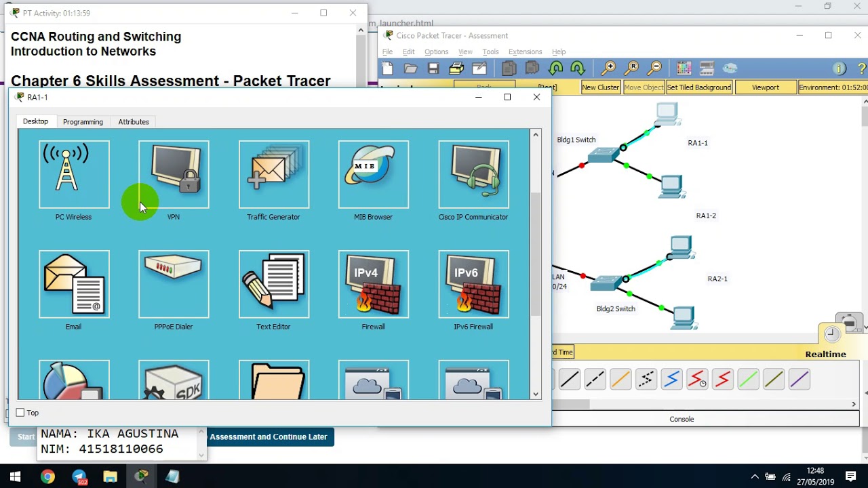Select the orange fiber cable
Viewport: 868px width, 488px height.
click(620, 380)
